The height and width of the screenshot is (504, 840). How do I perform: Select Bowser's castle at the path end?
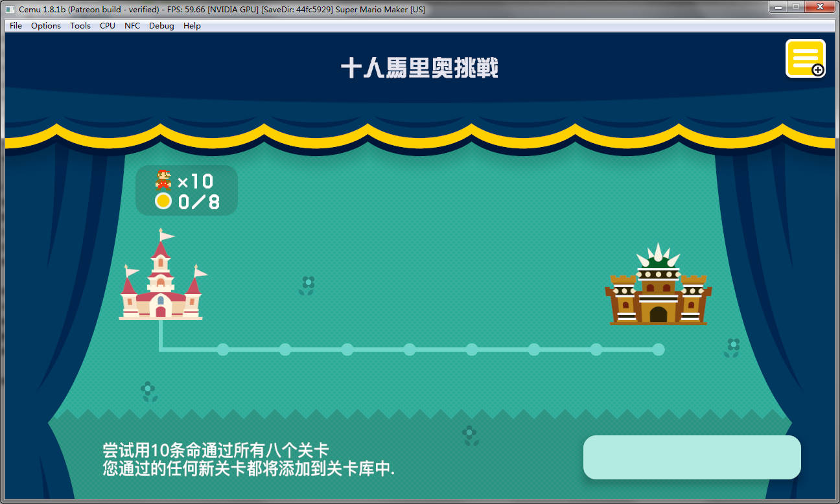pos(658,292)
